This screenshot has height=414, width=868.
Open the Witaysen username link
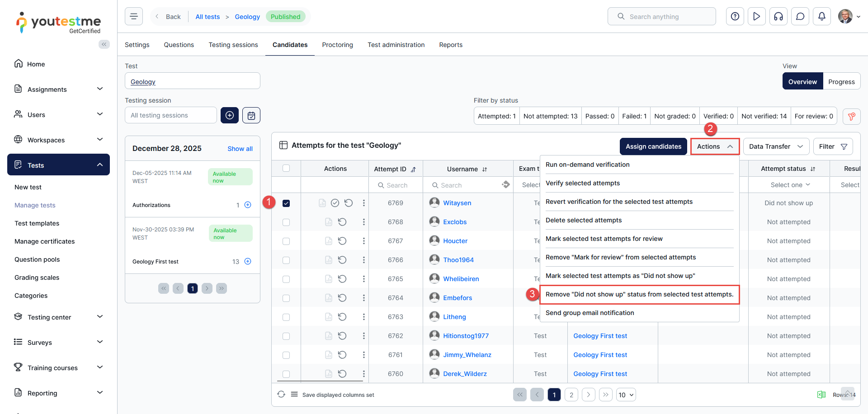click(457, 203)
